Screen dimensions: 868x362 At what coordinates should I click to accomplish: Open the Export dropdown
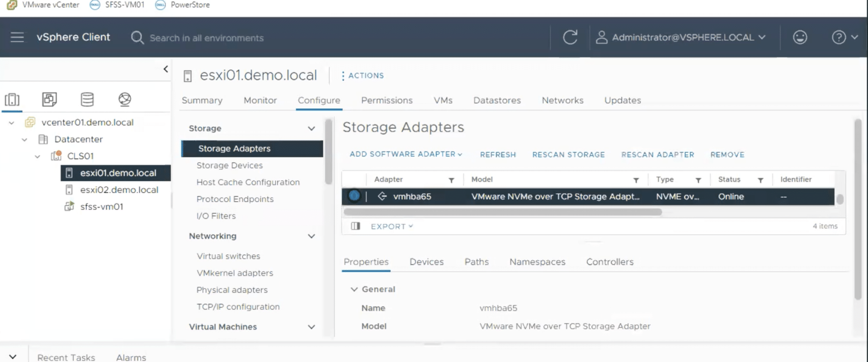click(x=392, y=226)
